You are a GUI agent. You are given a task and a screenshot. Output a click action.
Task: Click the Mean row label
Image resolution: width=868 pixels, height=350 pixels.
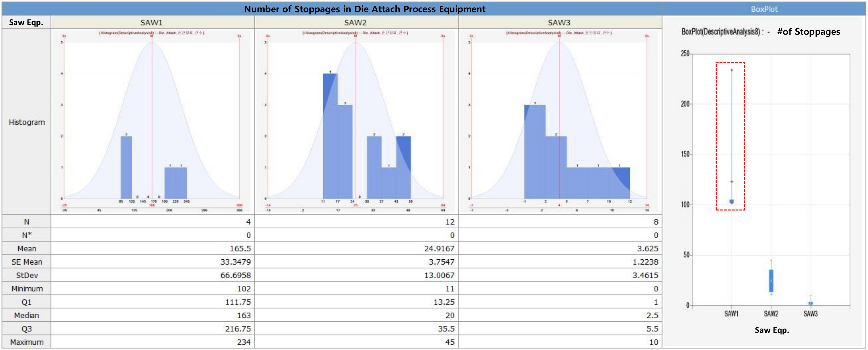pos(27,248)
